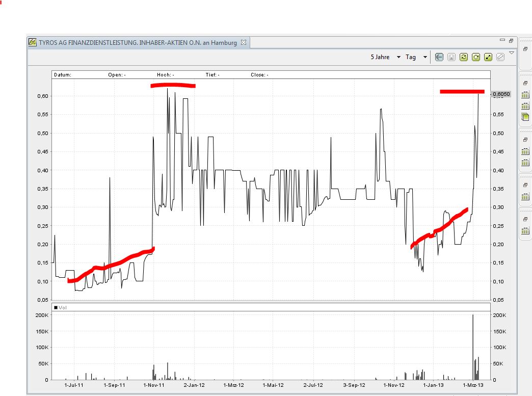Screen dimensions: 532x396
Task: Click the black Vol legend square
Action: point(56,307)
